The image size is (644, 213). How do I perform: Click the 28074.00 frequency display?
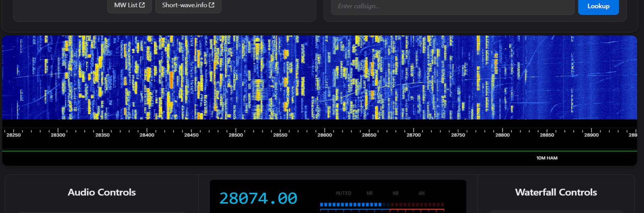pos(258,198)
